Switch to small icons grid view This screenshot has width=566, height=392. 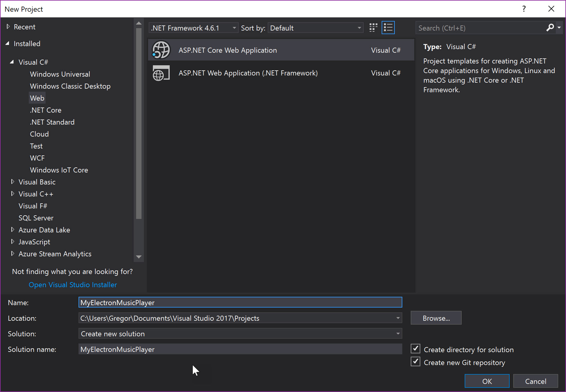pyautogui.click(x=373, y=28)
